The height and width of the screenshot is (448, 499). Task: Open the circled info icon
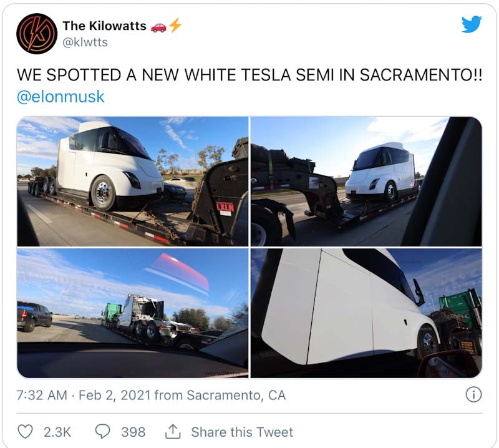(473, 394)
